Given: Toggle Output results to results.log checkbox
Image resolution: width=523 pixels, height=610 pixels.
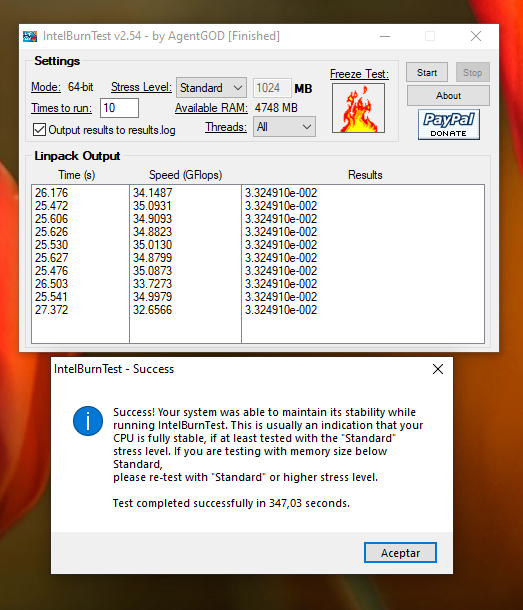Looking at the screenshot, I should pyautogui.click(x=39, y=130).
